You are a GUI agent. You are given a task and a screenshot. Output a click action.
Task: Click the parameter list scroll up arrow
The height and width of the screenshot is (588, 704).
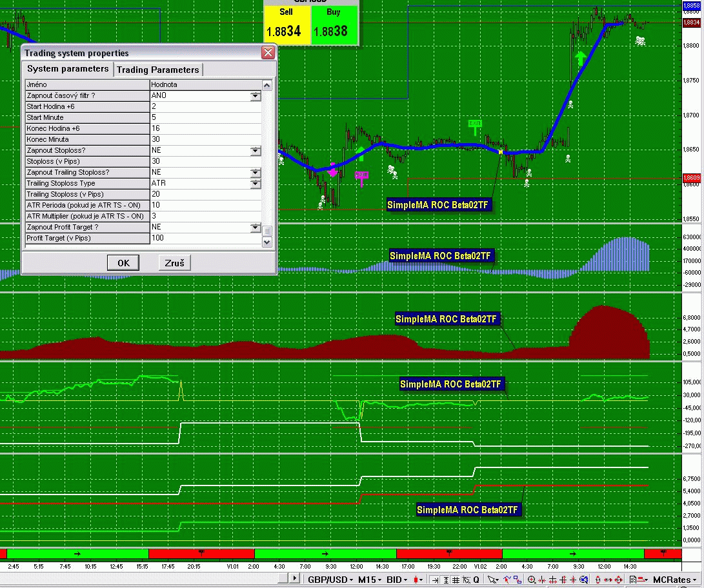tap(267, 85)
